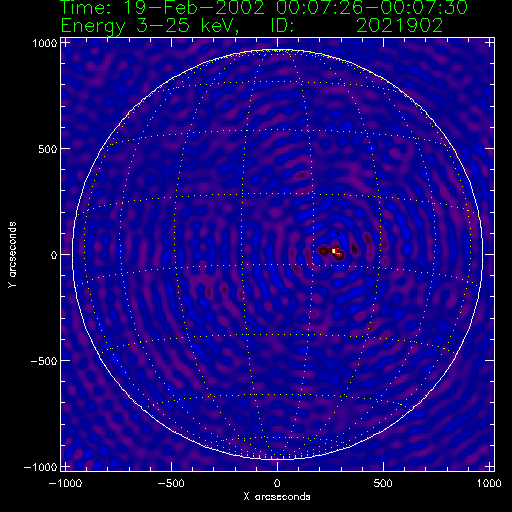Viewport: 512px width, 512px height.
Task: Click the solar limb circle at south pole
Action: coord(277,459)
